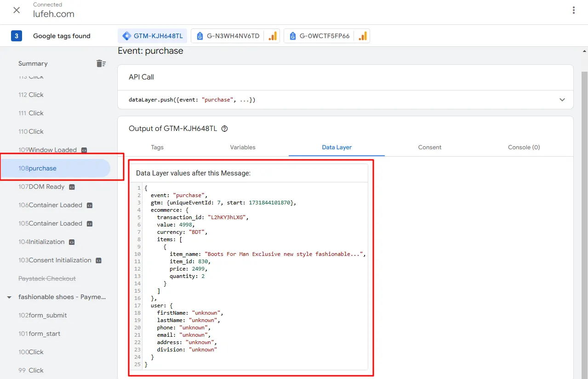This screenshot has width=588, height=379.
Task: Click the help icon beside Output of GTM-KJH648TL
Action: point(224,129)
